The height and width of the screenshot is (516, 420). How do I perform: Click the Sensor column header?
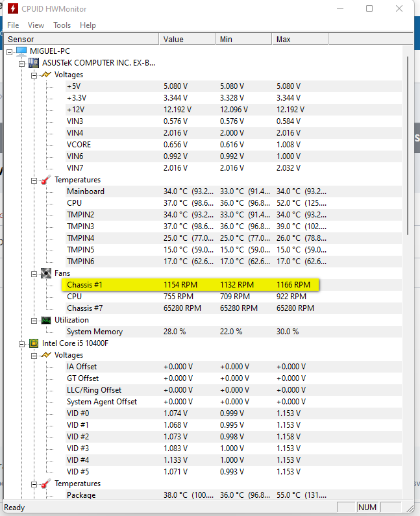[82, 39]
